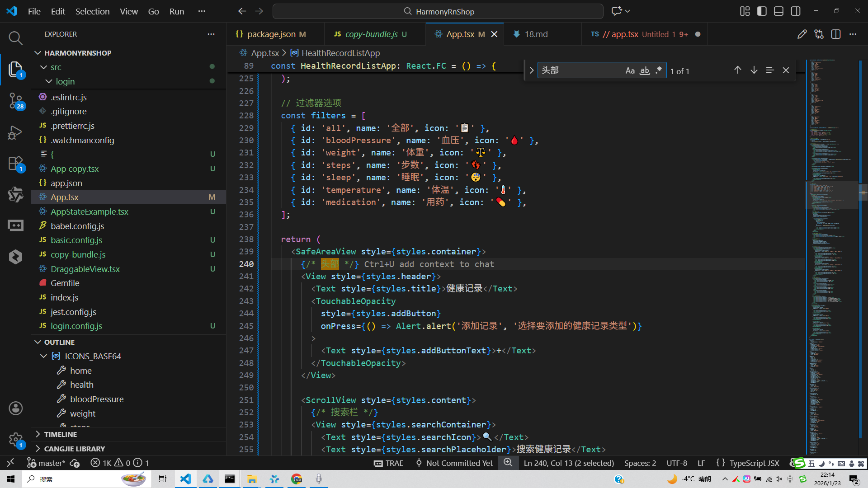Expand the replace toggle chevron in find
Viewport: 868px width, 488px height.
[x=531, y=70]
